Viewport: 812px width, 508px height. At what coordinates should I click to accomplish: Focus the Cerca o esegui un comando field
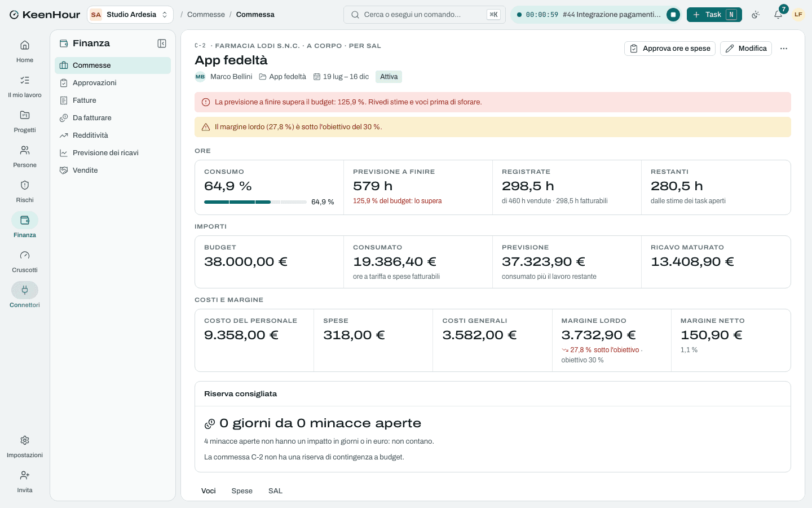point(425,15)
